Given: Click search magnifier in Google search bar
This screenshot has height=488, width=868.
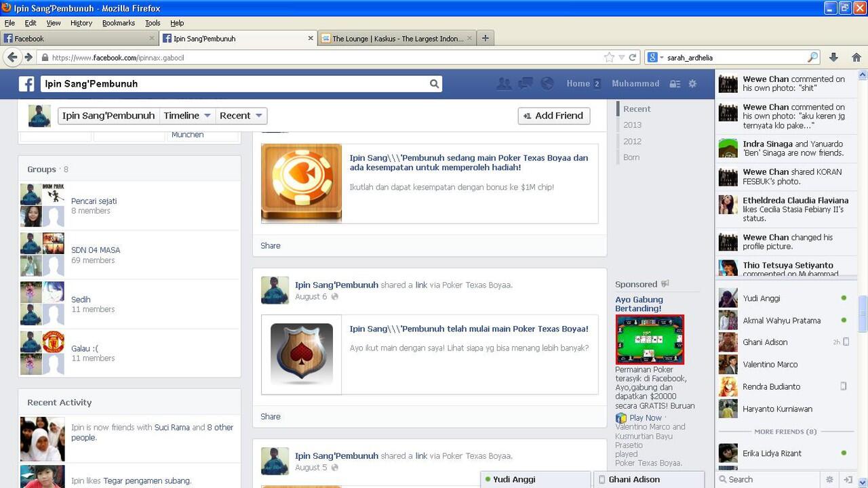Looking at the screenshot, I should click(812, 58).
